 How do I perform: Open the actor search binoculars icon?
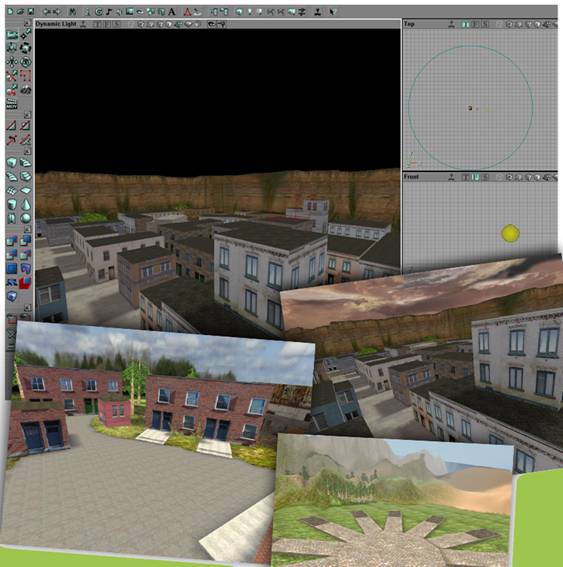coord(73,12)
